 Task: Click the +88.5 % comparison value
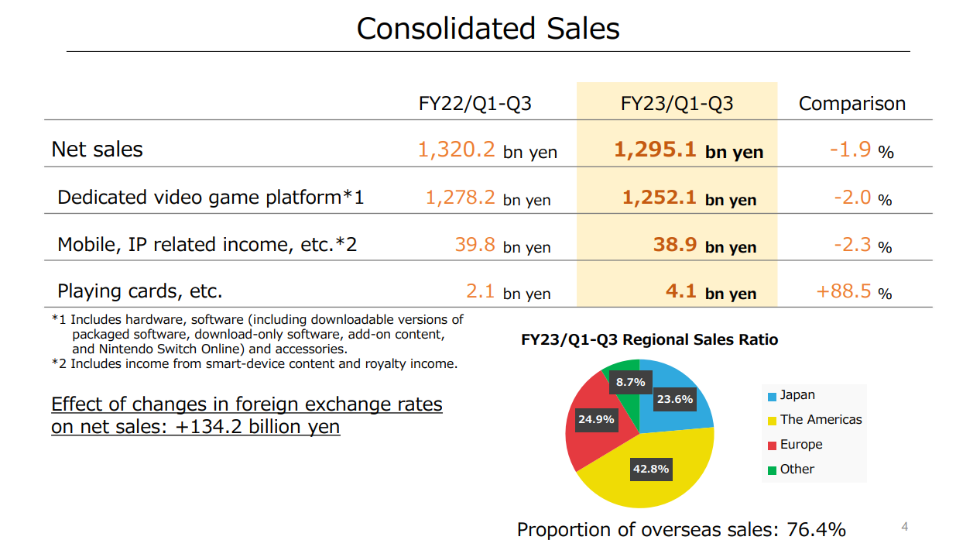tap(855, 292)
